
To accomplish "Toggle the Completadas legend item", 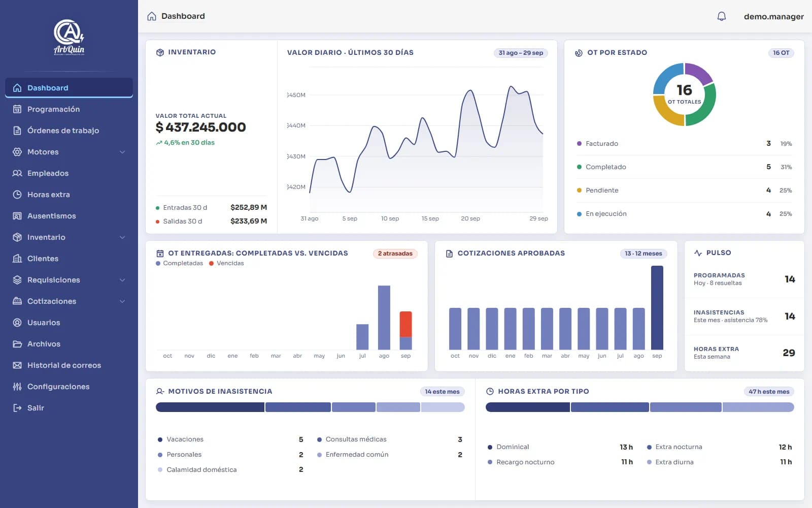I will point(180,263).
